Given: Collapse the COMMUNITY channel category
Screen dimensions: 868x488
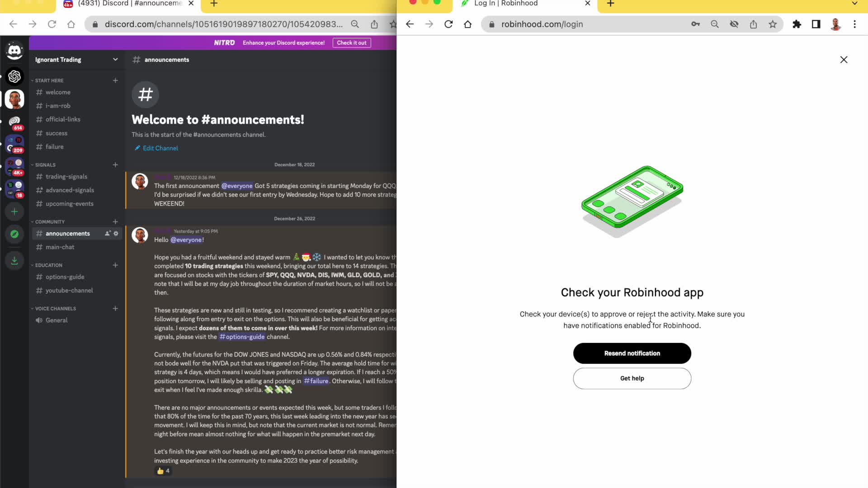Looking at the screenshot, I should [x=50, y=222].
